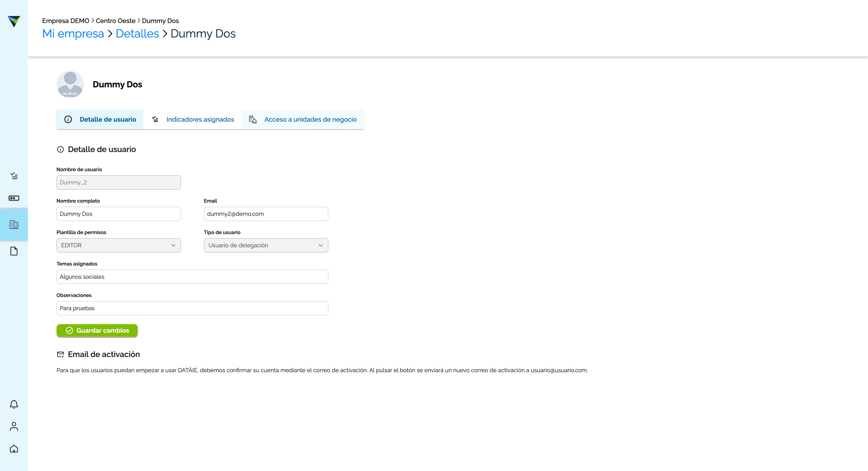The image size is (868, 471).
Task: Click Nombre de usuario field Dummy_2
Action: click(119, 183)
